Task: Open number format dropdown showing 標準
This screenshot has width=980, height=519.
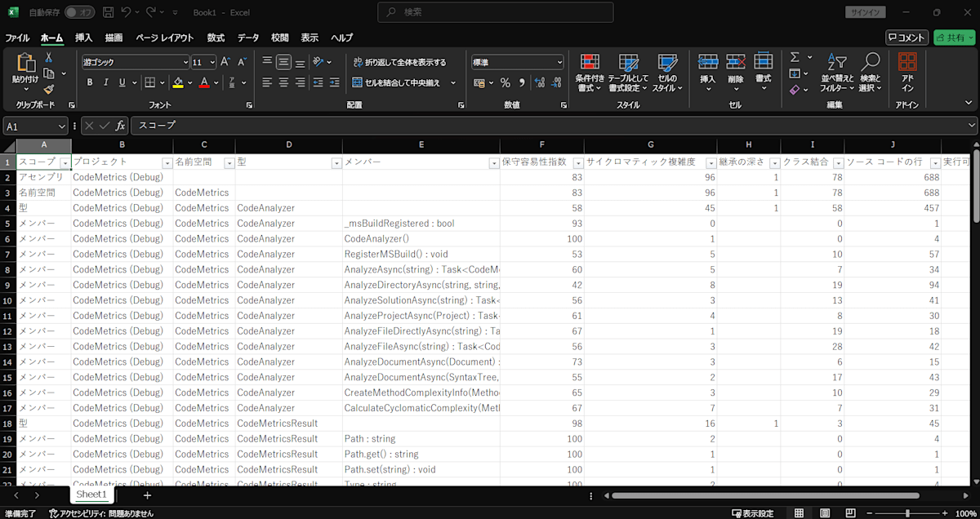Action: (559, 62)
